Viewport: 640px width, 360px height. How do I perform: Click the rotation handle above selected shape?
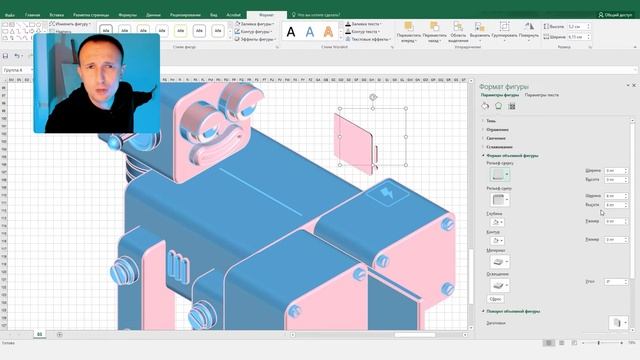point(373,97)
